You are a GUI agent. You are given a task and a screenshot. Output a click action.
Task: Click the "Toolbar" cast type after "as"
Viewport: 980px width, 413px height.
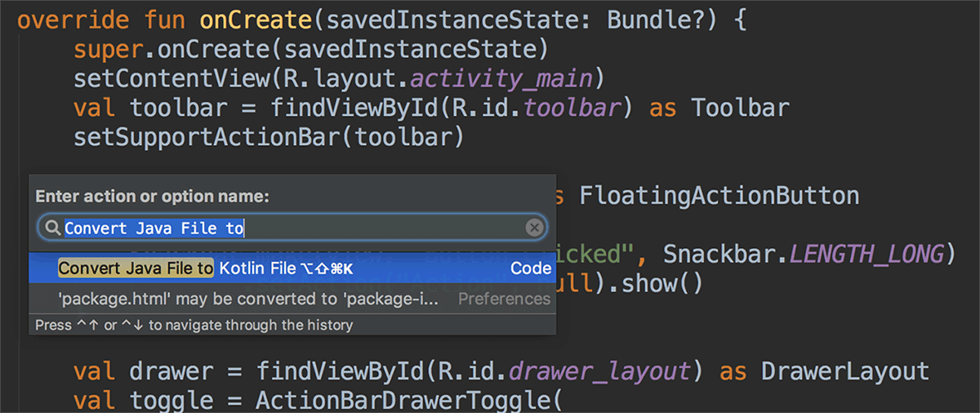[x=740, y=108]
